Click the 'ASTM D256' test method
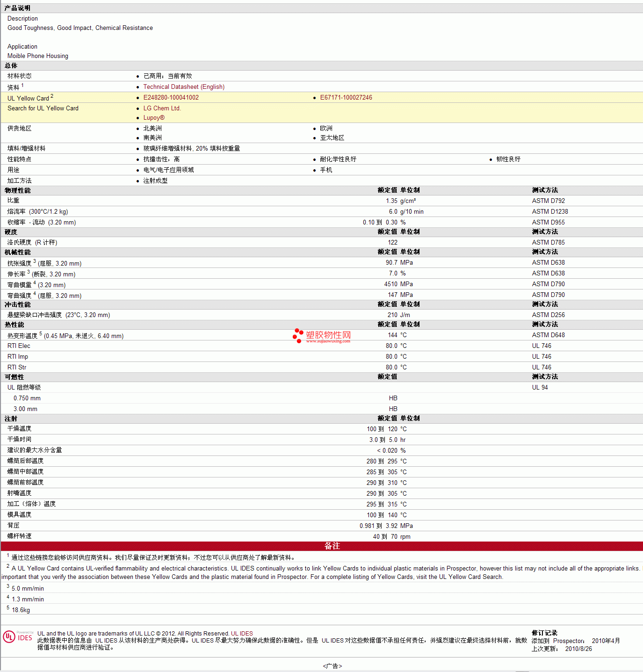This screenshot has height=672, width=643. [x=549, y=315]
